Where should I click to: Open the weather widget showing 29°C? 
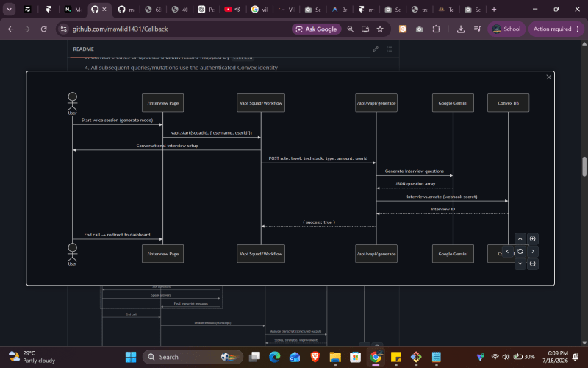(x=32, y=357)
